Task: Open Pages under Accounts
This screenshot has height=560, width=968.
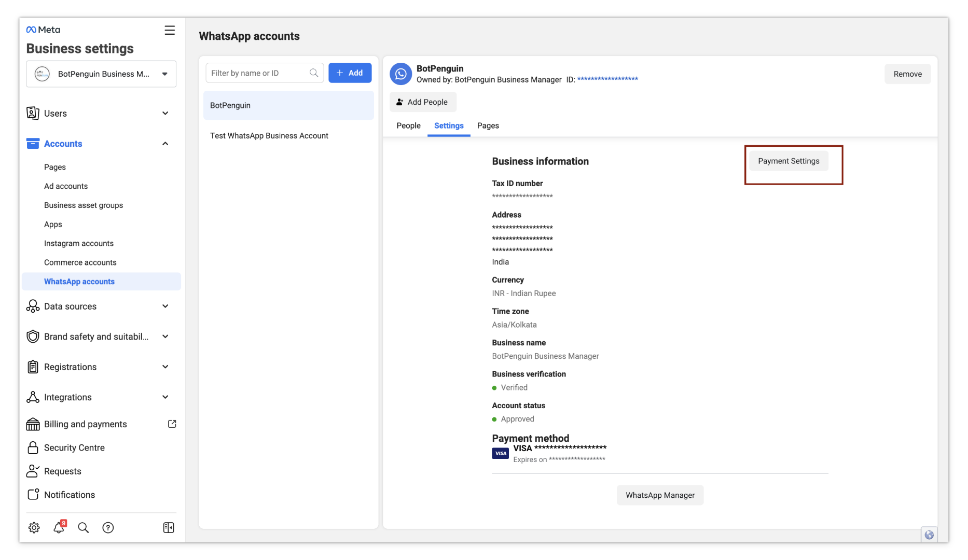Action: (x=55, y=167)
